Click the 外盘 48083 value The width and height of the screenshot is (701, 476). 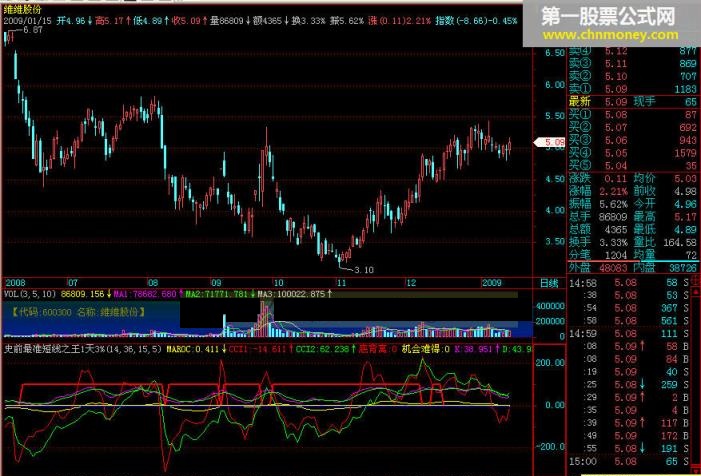(614, 268)
